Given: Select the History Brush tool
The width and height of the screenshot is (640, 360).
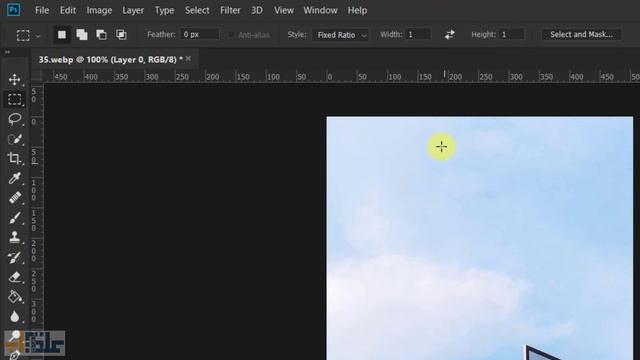Looking at the screenshot, I should [15, 257].
